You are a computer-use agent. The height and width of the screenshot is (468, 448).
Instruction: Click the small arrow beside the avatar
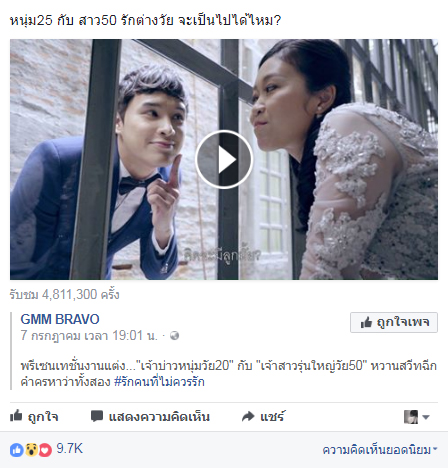[x=426, y=417]
